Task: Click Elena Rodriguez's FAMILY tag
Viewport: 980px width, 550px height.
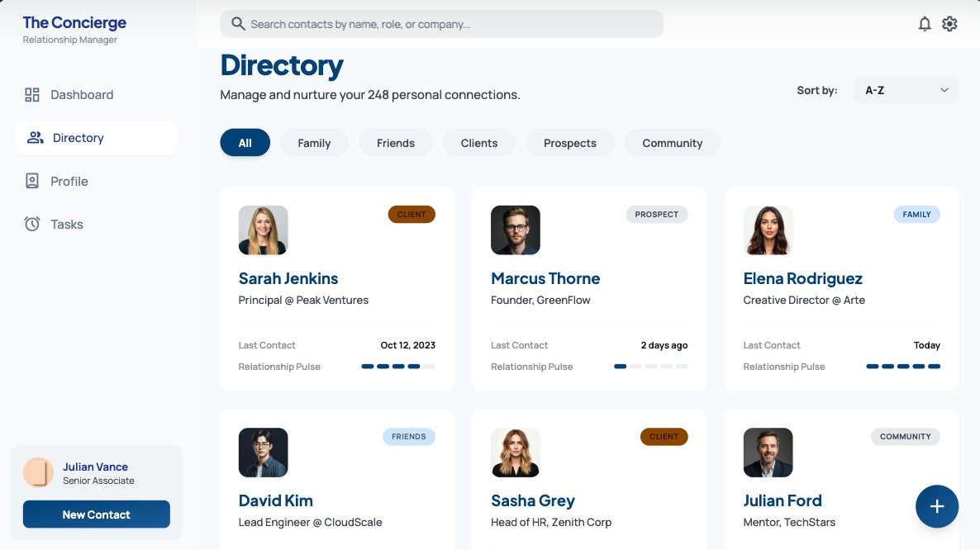Action: 917,214
